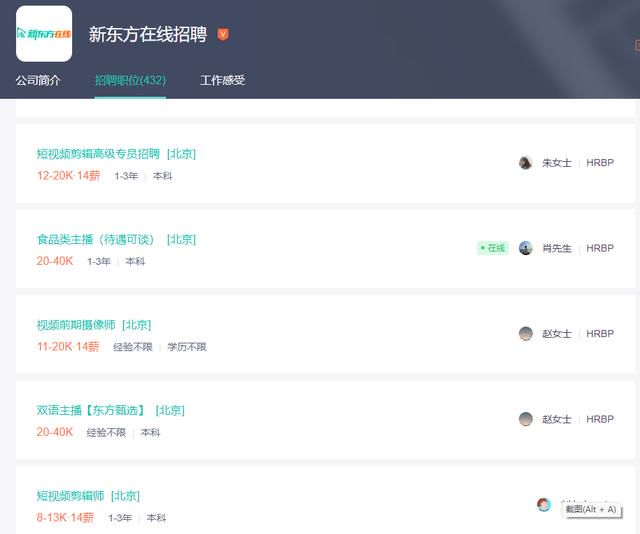Click the orange verified badge beside the company name
Screen dimensions: 640x534
[x=223, y=34]
